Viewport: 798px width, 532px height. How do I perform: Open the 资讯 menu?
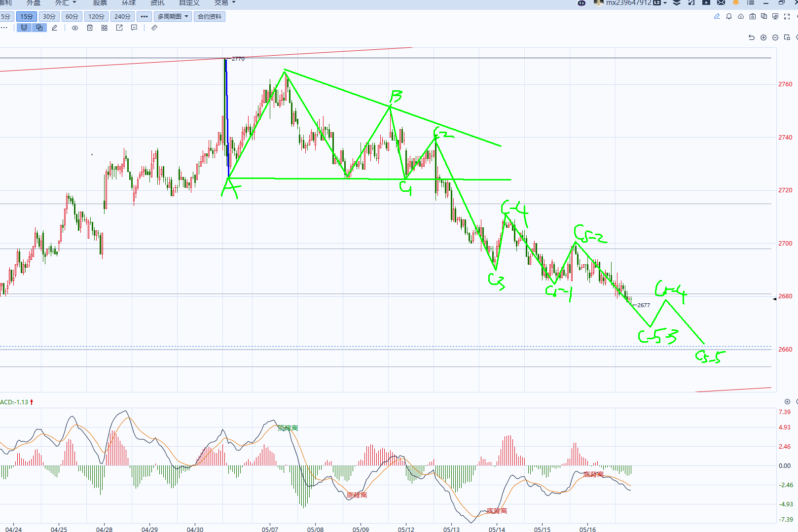point(157,2)
